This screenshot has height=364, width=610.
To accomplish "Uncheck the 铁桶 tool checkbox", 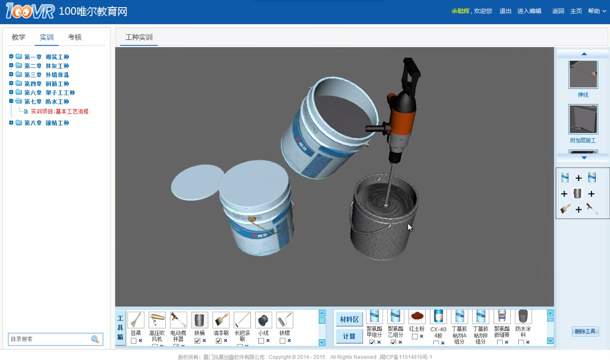I will coord(197,341).
